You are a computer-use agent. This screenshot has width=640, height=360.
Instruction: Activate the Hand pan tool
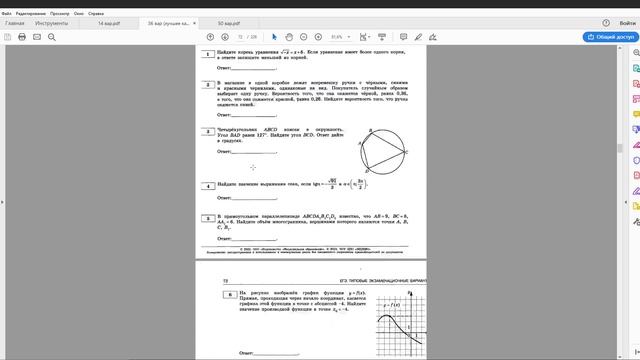coord(289,37)
